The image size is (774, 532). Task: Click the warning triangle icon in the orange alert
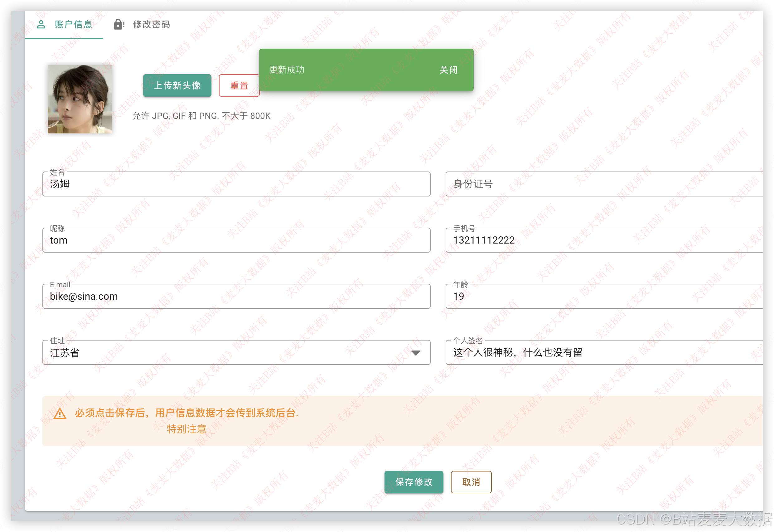pos(60,414)
